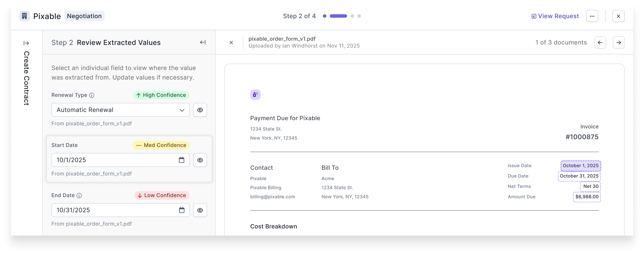Screen dimensions: 644x255
Task: Click the calendar icon in End Date field
Action: click(182, 210)
